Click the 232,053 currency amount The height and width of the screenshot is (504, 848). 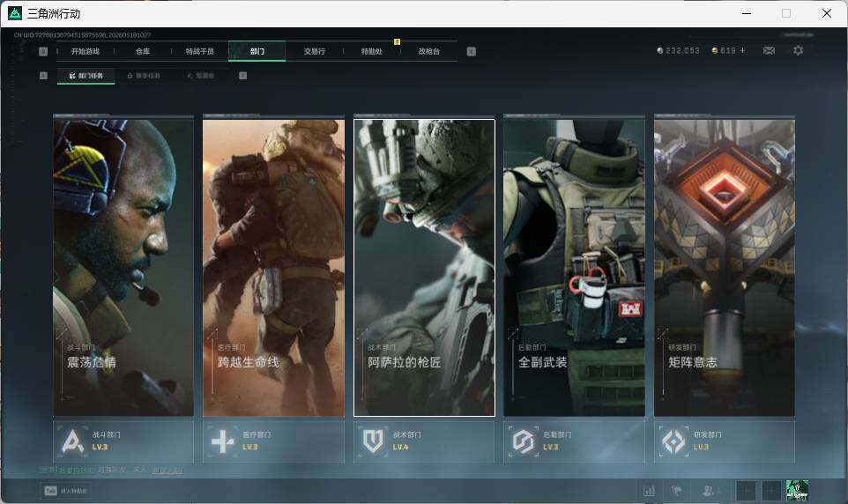coord(682,50)
